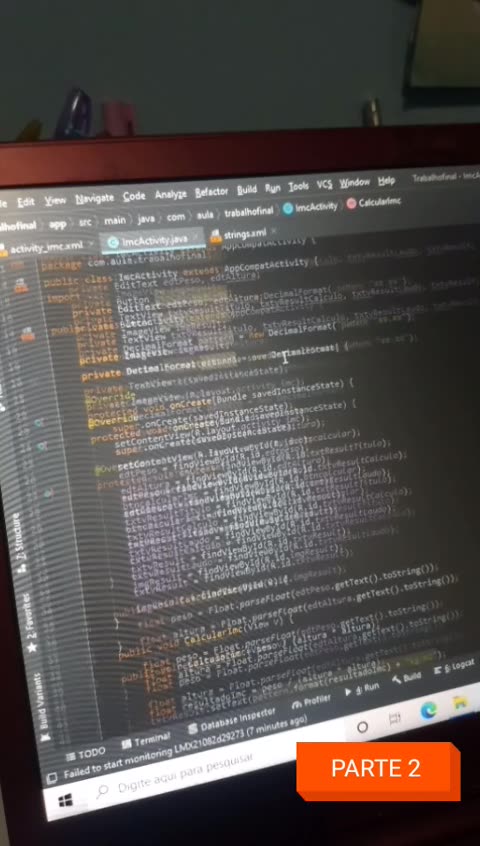
Task: Open the Refactor menu
Action: pos(211,192)
